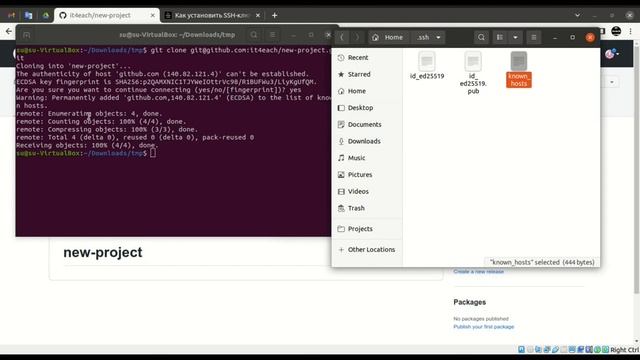This screenshot has height=360, width=640.
Task: Select the known_hosts file icon
Action: tap(519, 61)
